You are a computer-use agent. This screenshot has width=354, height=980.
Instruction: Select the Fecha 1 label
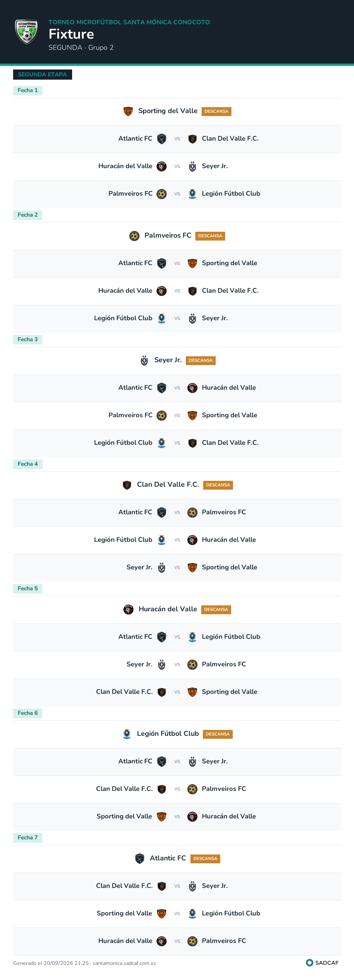tap(28, 90)
